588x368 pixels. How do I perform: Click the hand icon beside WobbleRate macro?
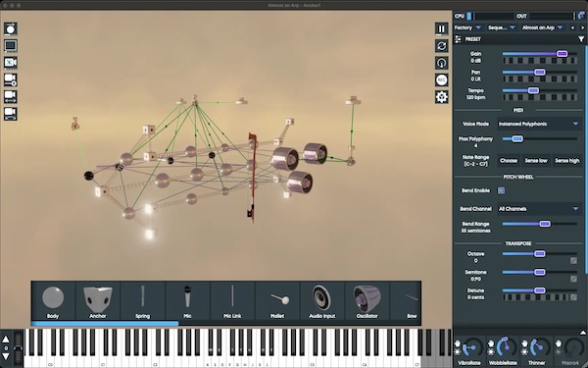[491, 343]
